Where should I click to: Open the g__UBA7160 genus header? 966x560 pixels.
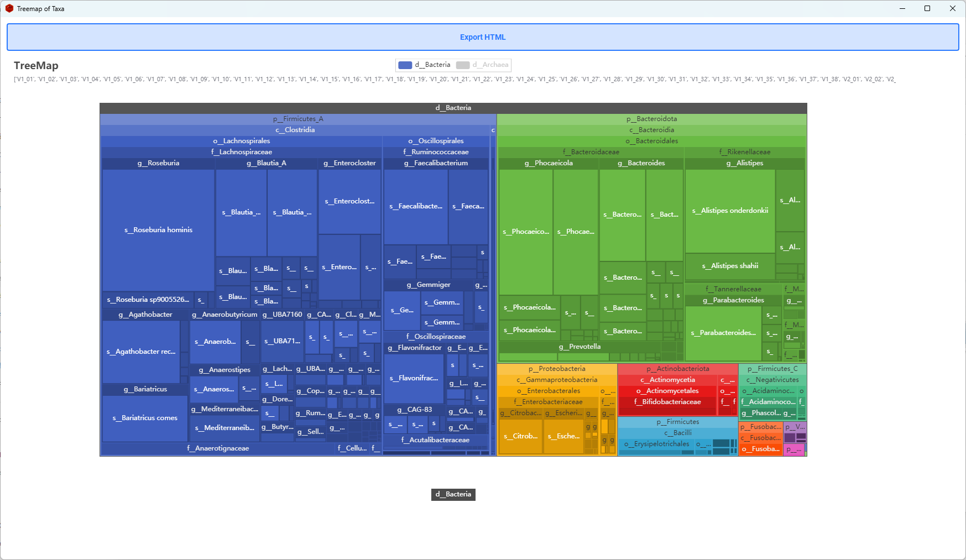tap(282, 315)
